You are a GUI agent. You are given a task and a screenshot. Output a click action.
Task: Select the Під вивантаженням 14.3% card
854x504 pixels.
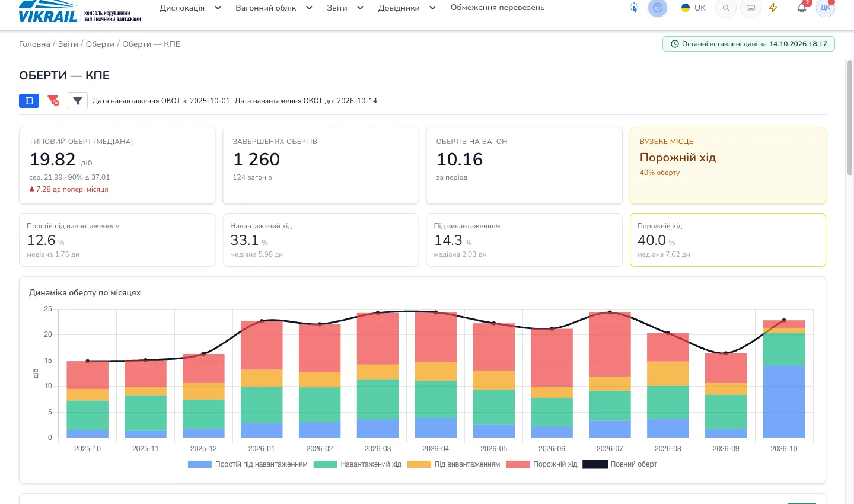pyautogui.click(x=524, y=240)
